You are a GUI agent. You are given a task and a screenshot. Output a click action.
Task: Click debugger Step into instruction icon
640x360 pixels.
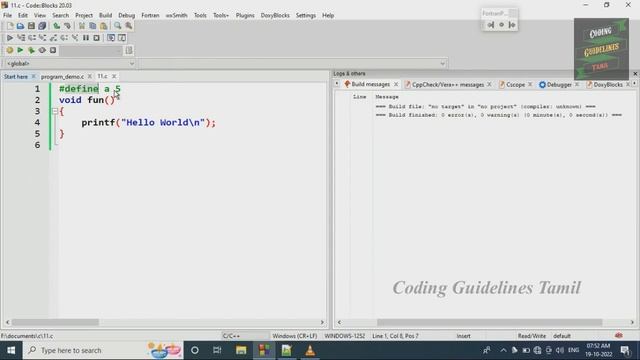tap(75, 38)
